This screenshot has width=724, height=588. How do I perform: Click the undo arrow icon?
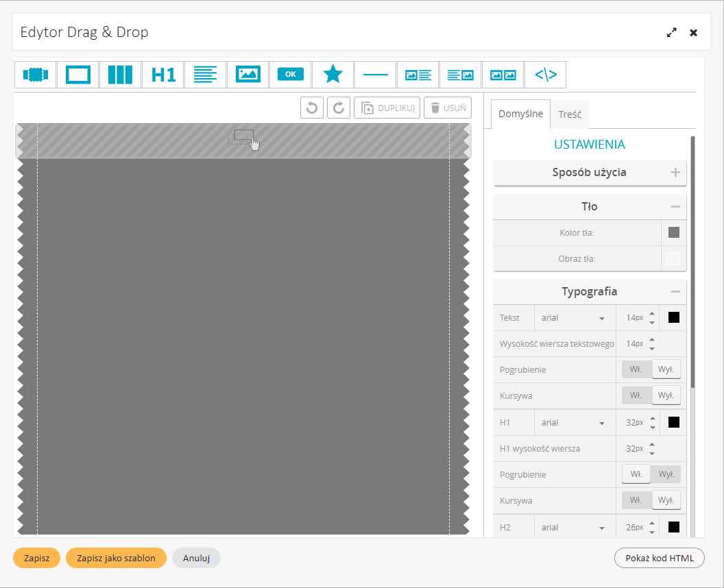(312, 108)
